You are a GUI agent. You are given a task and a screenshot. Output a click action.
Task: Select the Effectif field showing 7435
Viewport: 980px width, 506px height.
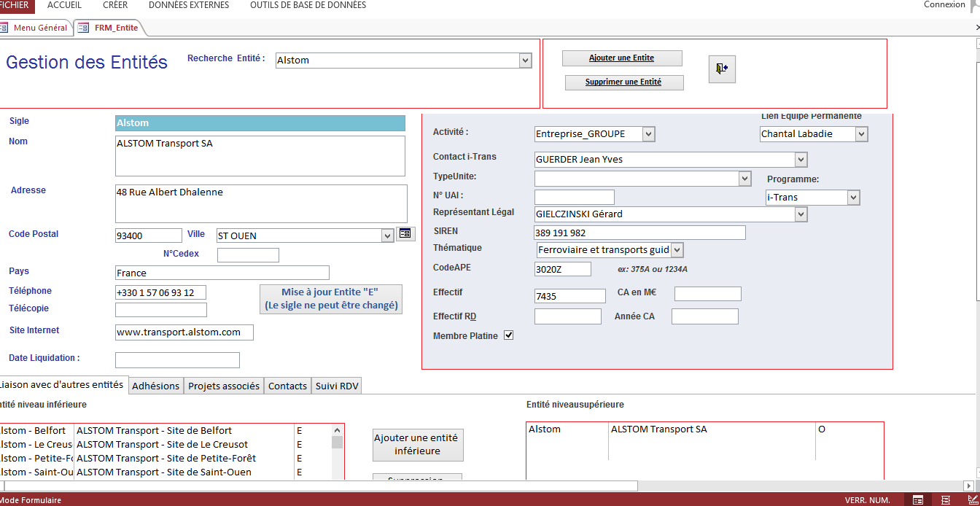(x=570, y=296)
